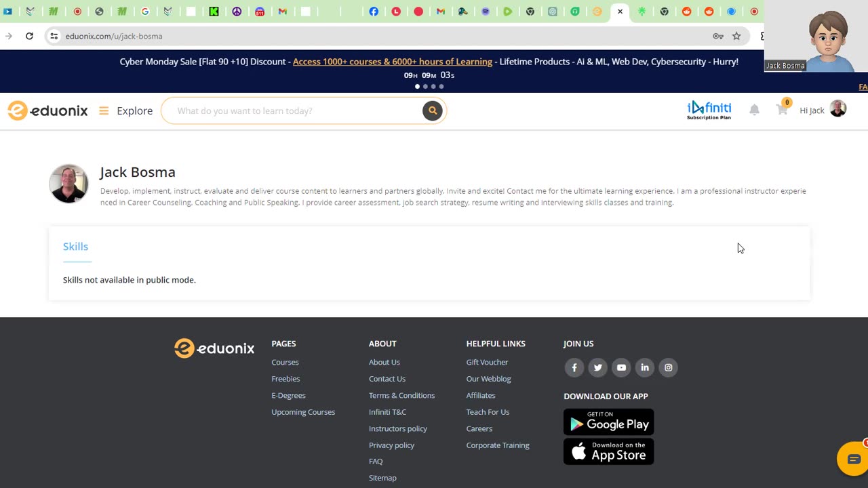The image size is (868, 488).
Task: Click 'Skills not available in public mode.' text
Action: point(129,280)
